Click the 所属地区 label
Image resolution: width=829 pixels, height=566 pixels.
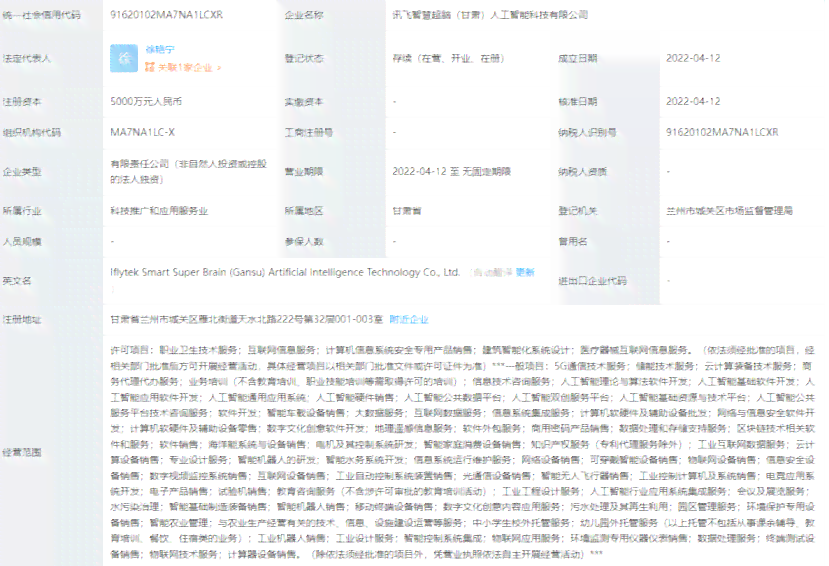pyautogui.click(x=304, y=211)
